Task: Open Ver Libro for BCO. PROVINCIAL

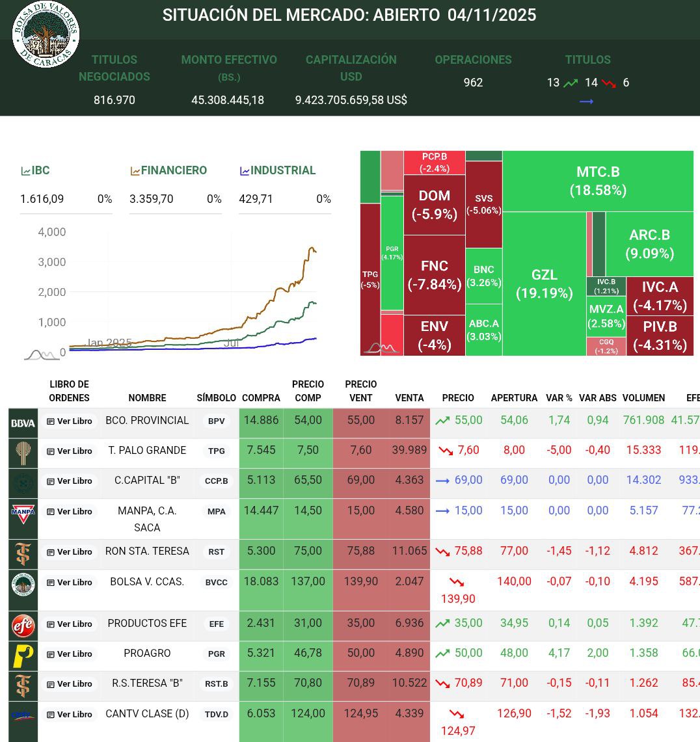Action: [x=70, y=421]
